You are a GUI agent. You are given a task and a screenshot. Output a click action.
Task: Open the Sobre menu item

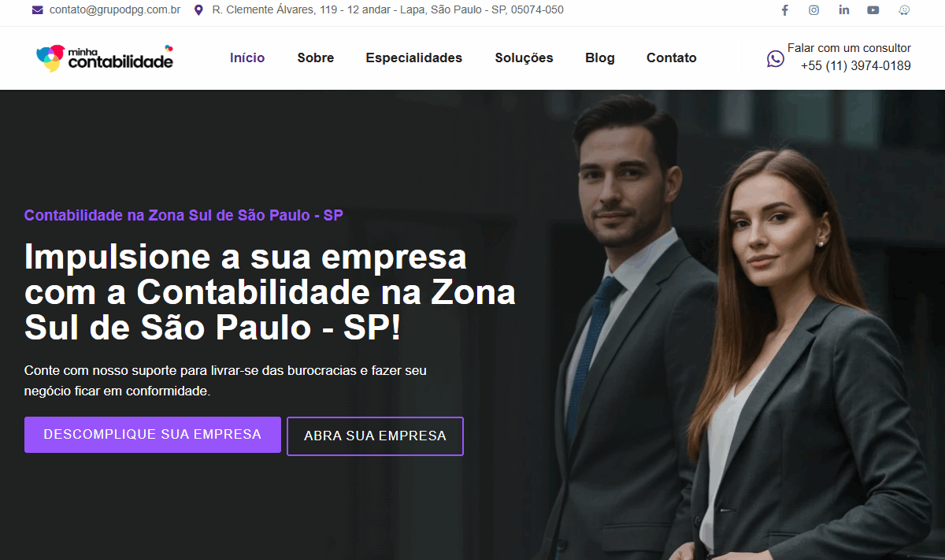(316, 57)
